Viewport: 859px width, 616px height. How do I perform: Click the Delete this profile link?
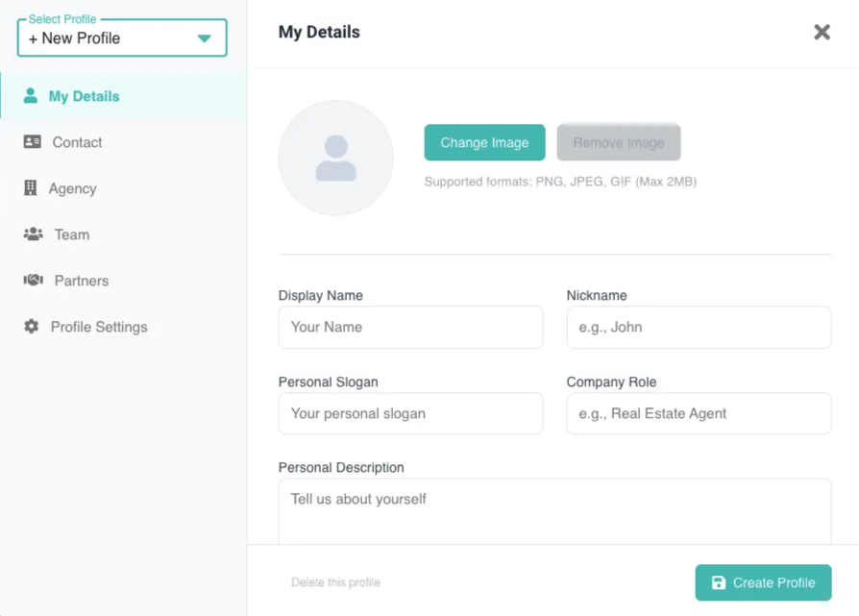pos(335,582)
